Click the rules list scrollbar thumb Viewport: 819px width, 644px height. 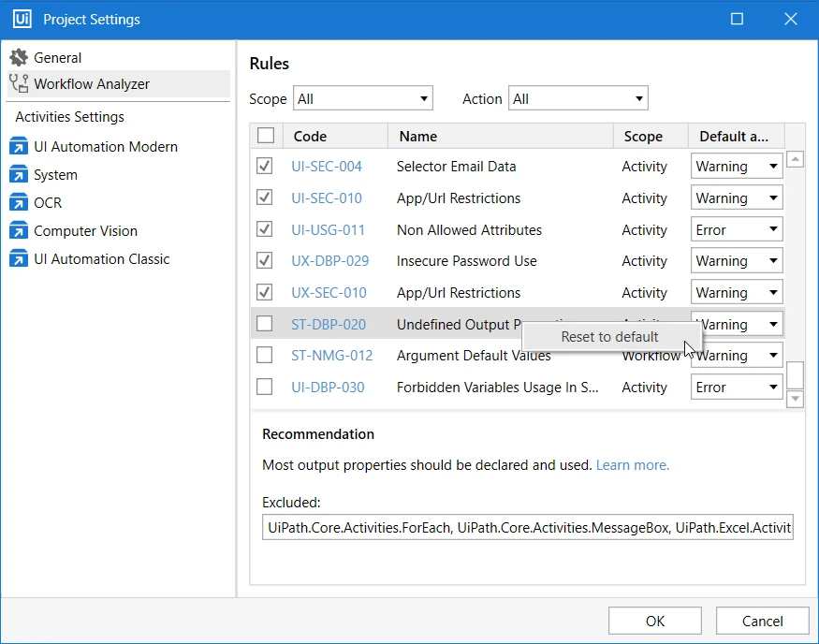(795, 374)
